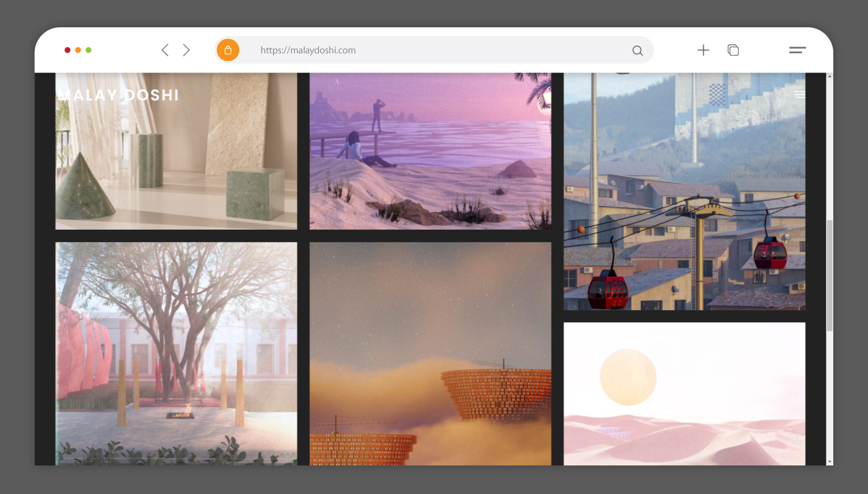This screenshot has width=868, height=494.
Task: Go forward with the browser forward arrow
Action: tap(186, 50)
